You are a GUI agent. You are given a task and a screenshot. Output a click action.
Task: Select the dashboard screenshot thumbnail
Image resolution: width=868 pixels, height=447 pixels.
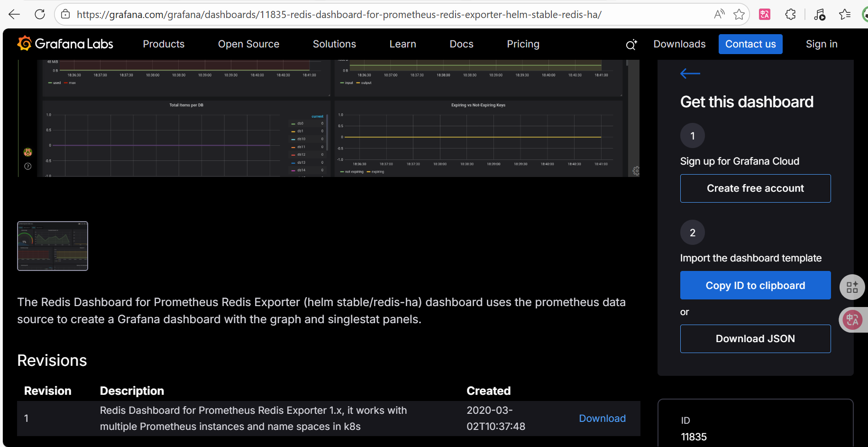click(x=53, y=246)
